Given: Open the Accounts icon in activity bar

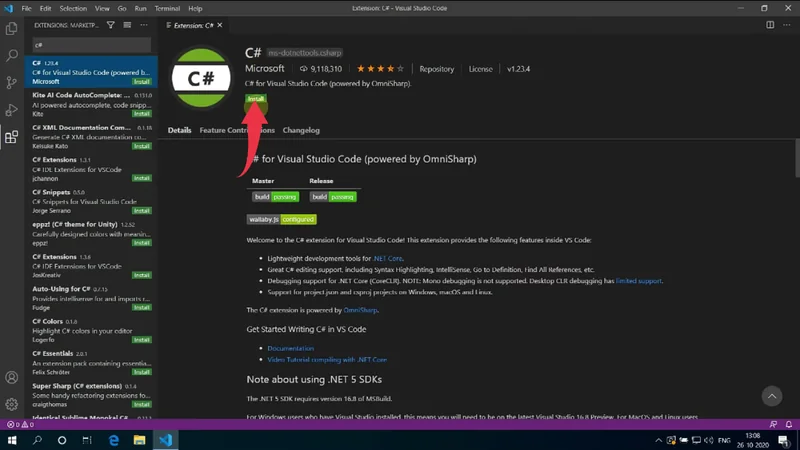Looking at the screenshot, I should point(12,378).
